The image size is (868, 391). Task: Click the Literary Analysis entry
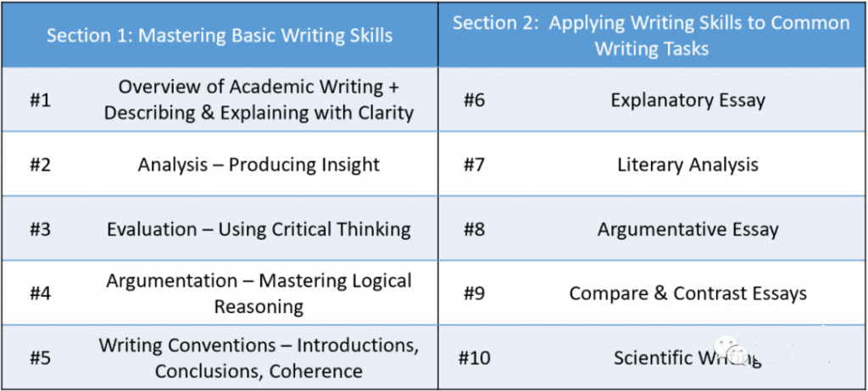click(687, 165)
